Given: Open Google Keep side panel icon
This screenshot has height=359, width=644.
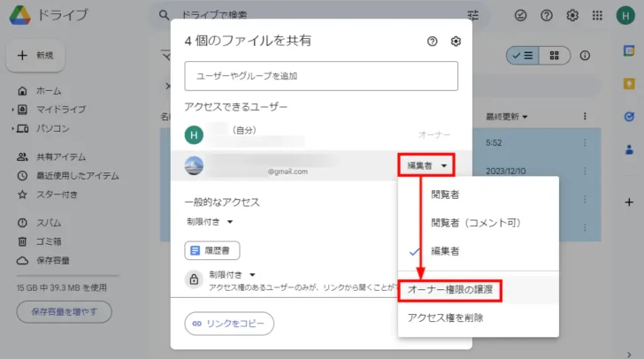Looking at the screenshot, I should [629, 84].
